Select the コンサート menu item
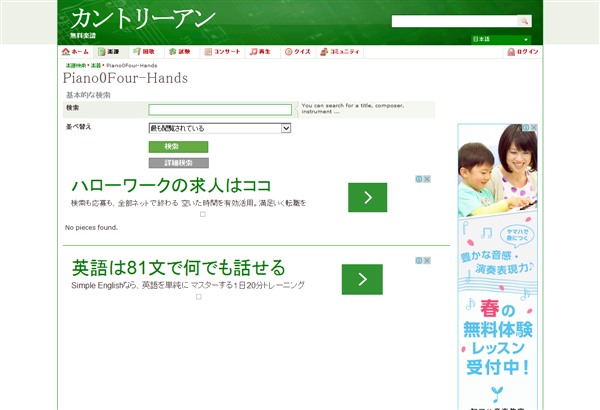Screen dimensions: 600x410 (x=222, y=52)
